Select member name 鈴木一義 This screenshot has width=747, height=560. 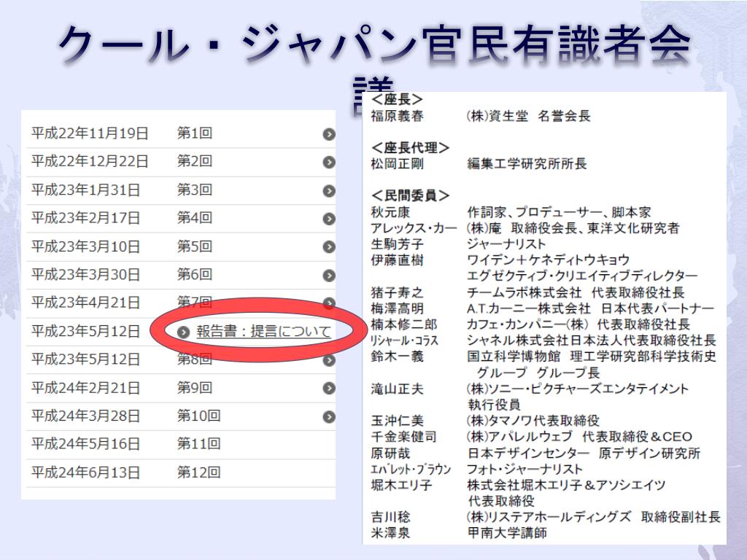coord(397,356)
